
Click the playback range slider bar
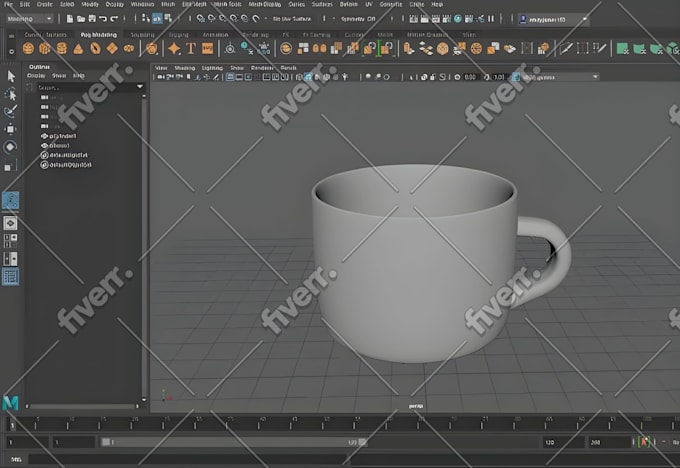tap(234, 442)
